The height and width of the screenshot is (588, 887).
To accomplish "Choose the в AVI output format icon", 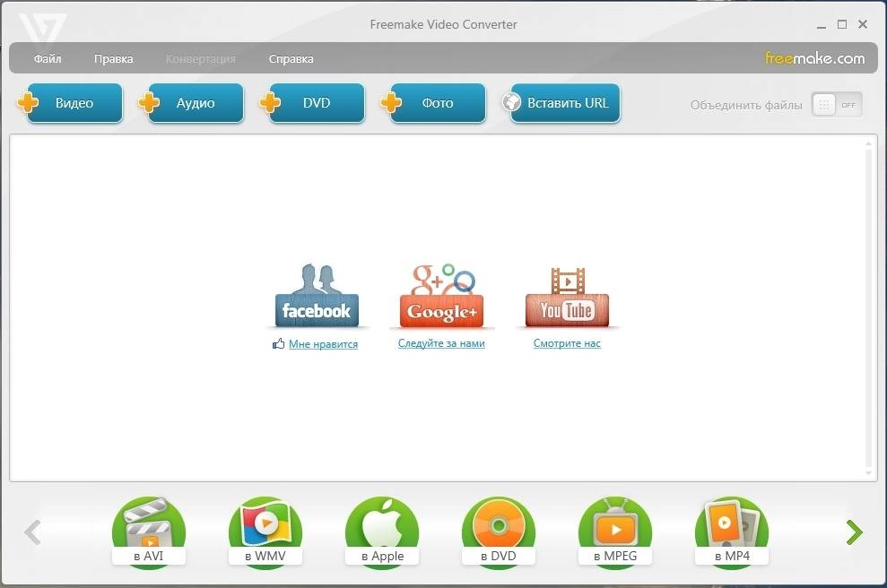I will 149,532.
